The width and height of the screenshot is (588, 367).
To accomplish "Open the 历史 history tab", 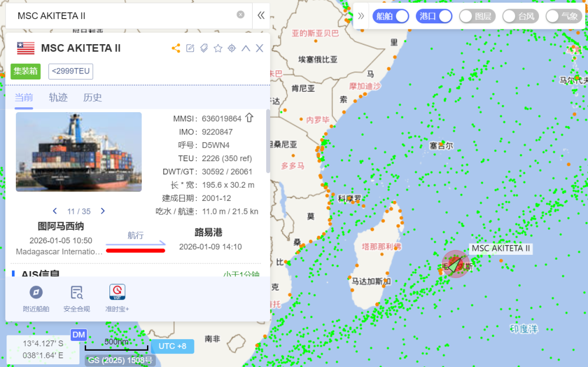I will point(92,98).
